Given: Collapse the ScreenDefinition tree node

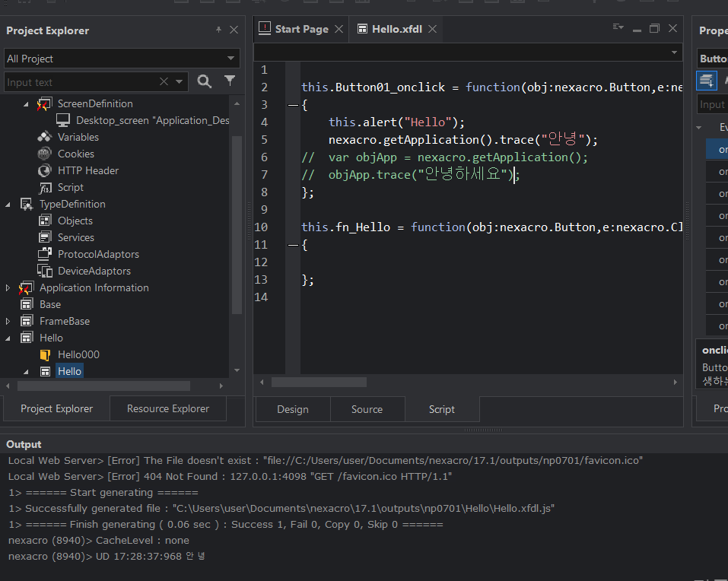Looking at the screenshot, I should point(26,104).
